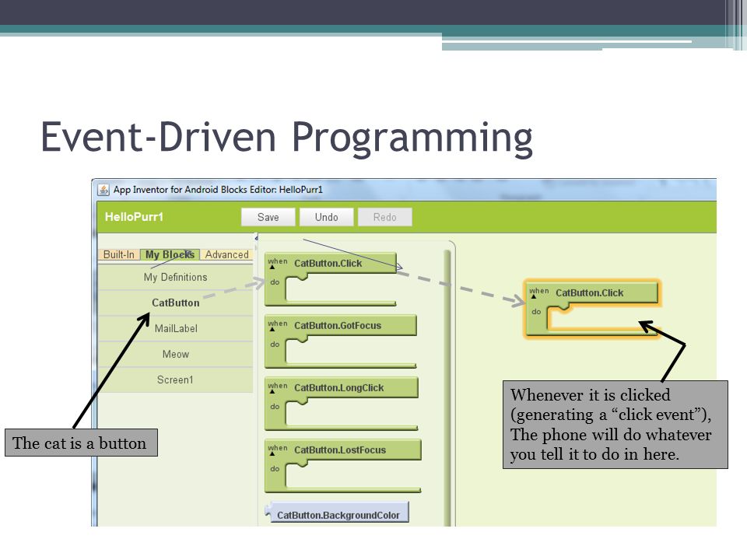Viewport: 747px width, 560px height.
Task: Click the Java icon in the title bar
Action: 103,190
